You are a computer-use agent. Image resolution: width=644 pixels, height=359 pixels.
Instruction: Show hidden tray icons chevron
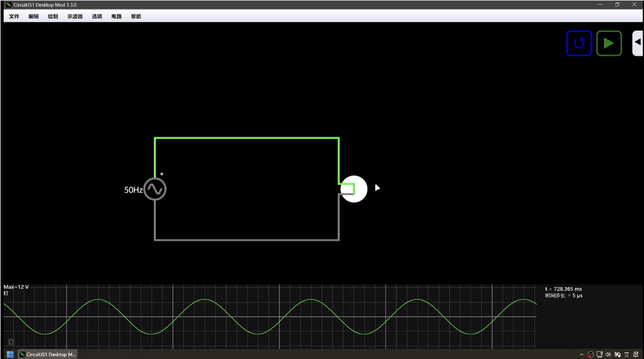[582, 354]
